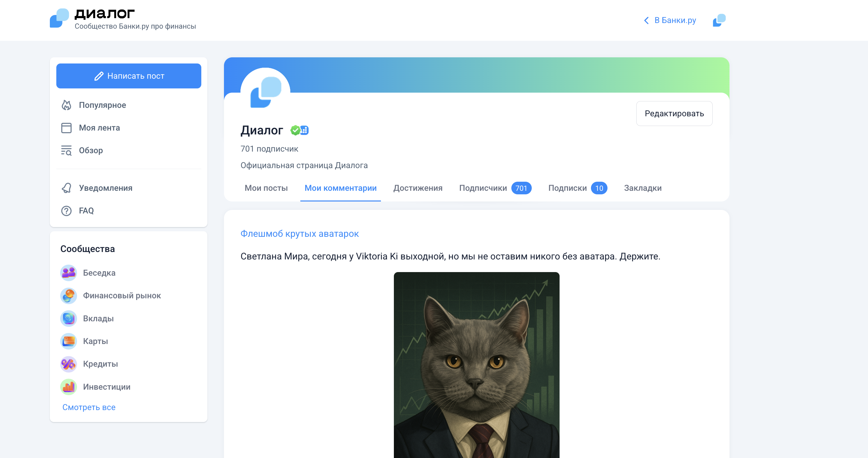Click the back chevron next to В Банки.ру
The image size is (868, 458).
click(646, 21)
